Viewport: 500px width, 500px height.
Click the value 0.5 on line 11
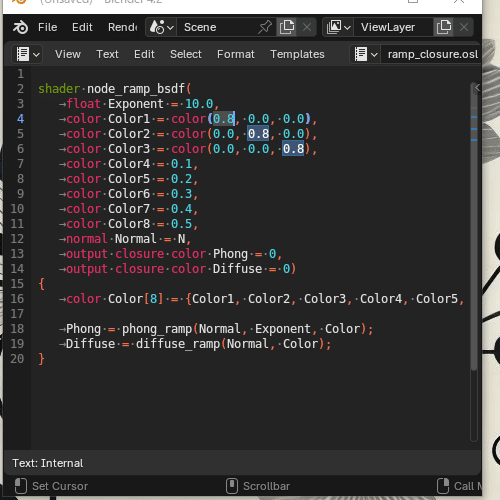[181, 224]
